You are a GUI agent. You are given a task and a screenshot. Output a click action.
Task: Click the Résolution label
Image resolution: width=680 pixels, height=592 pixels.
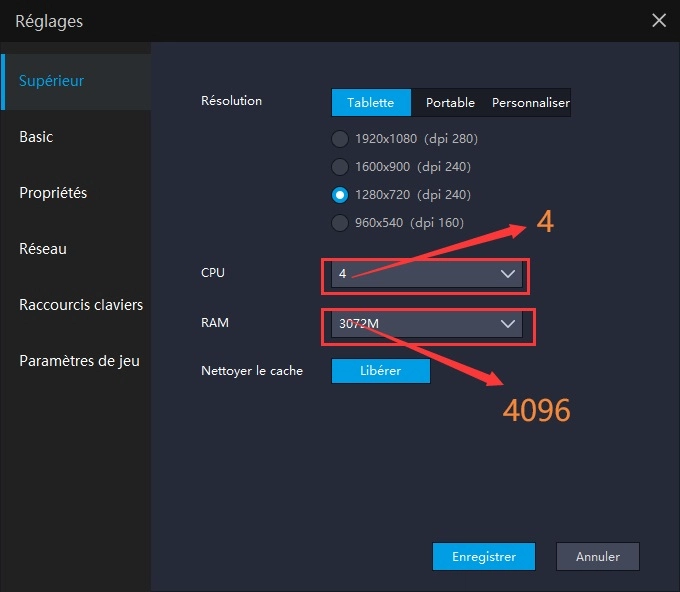click(232, 101)
